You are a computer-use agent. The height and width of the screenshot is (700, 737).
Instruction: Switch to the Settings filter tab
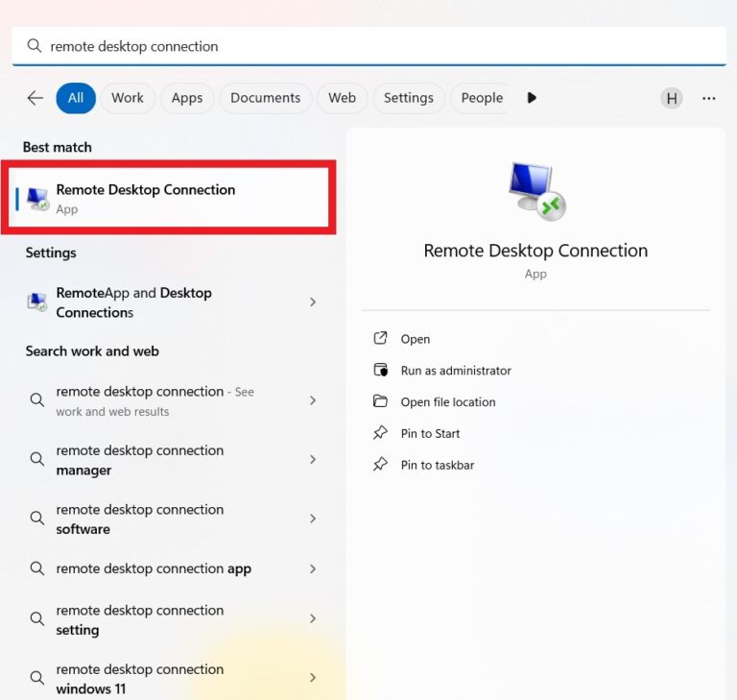coord(409,98)
